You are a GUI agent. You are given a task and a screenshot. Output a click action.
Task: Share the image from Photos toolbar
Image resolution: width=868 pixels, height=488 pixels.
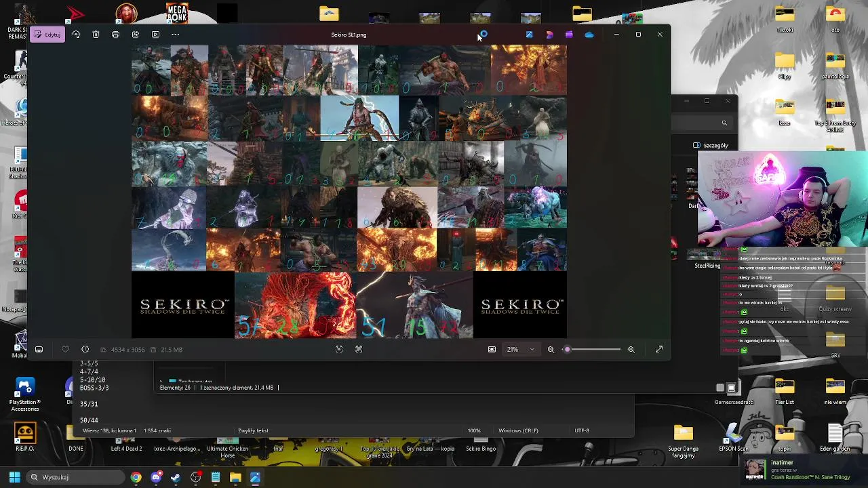136,35
